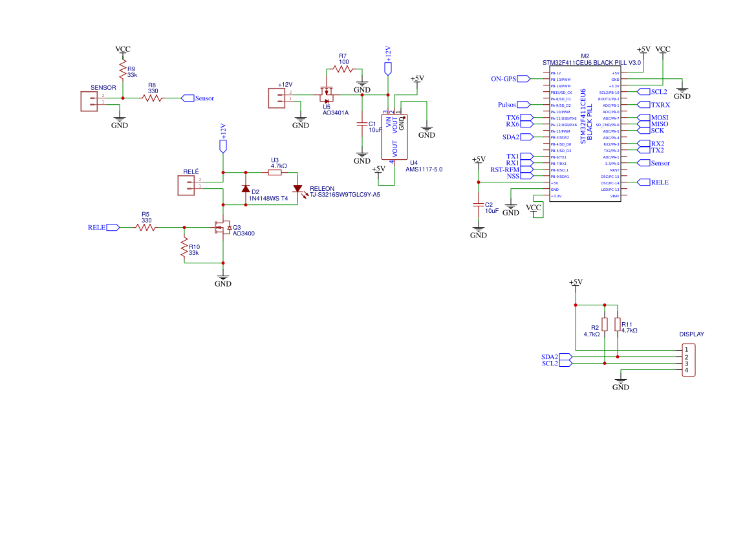Click the AMS1117-5.0 regulator U4

394,137
